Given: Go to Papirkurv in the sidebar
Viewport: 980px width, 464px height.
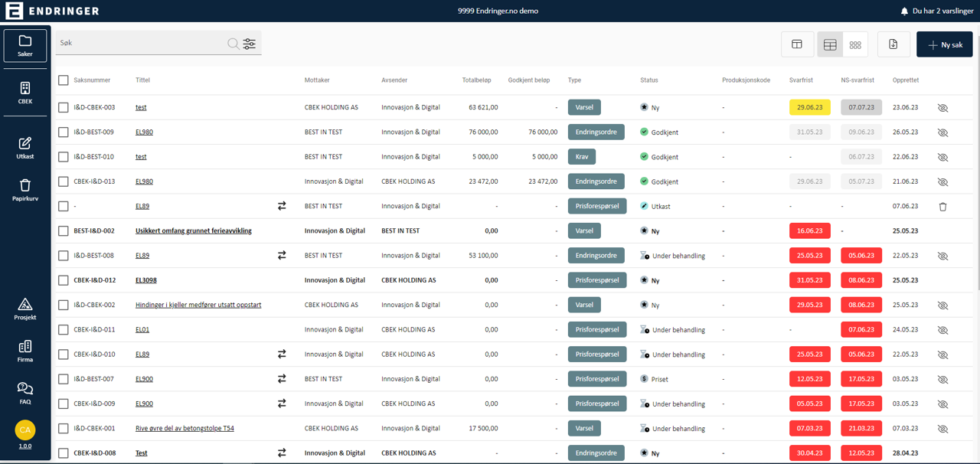Looking at the screenshot, I should pyautogui.click(x=25, y=190).
